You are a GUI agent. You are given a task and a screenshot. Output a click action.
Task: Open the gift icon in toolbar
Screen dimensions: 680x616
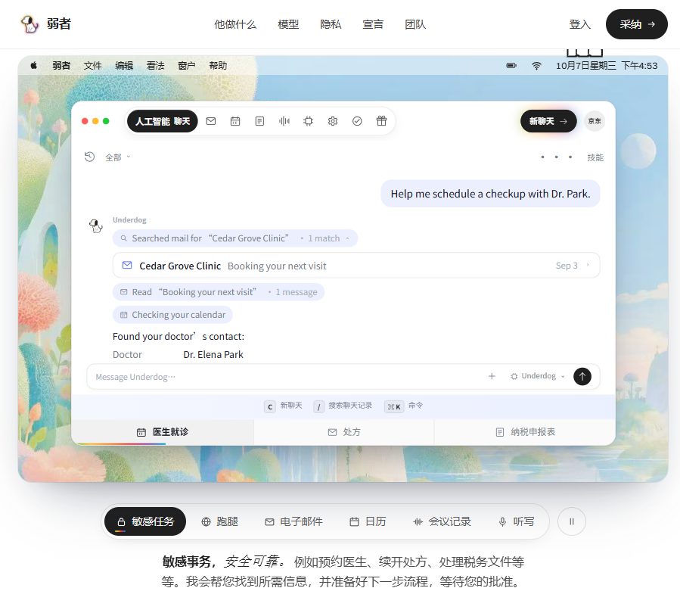click(381, 121)
